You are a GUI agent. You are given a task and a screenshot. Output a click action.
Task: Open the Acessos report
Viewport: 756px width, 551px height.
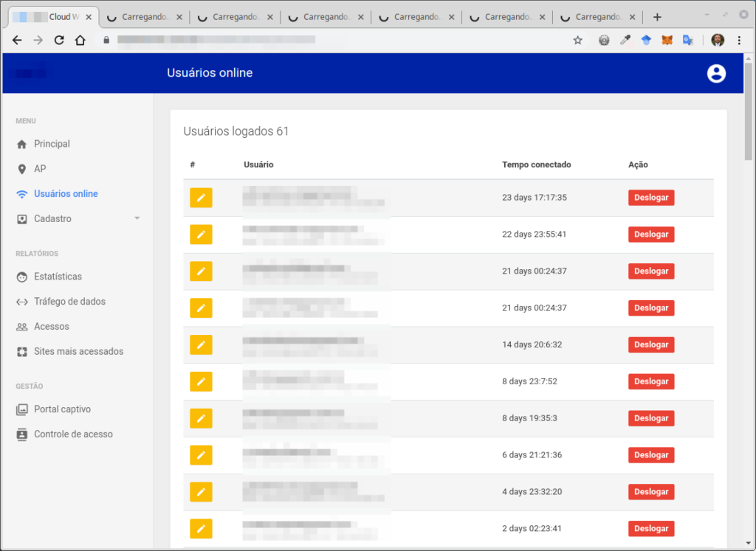(x=51, y=327)
